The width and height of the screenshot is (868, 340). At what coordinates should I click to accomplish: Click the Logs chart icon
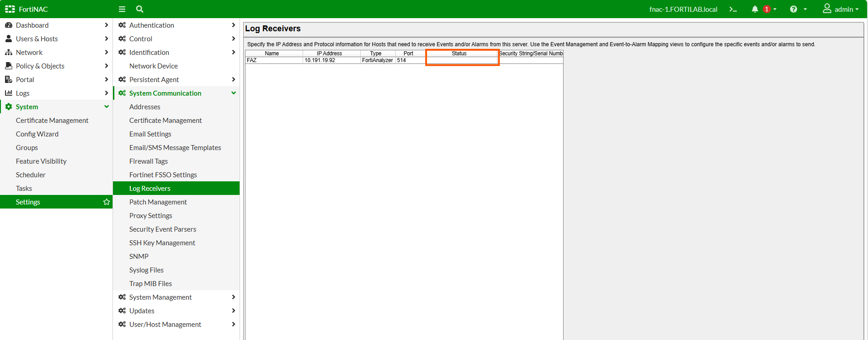coord(9,93)
